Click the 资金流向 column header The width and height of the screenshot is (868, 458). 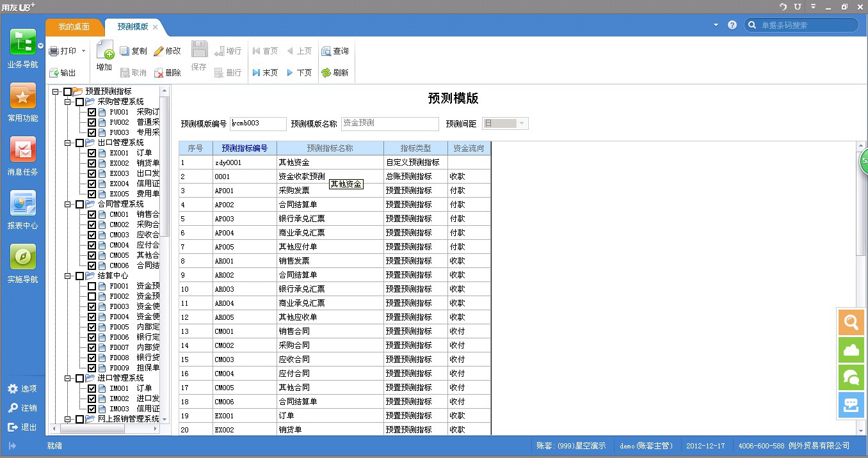click(469, 148)
